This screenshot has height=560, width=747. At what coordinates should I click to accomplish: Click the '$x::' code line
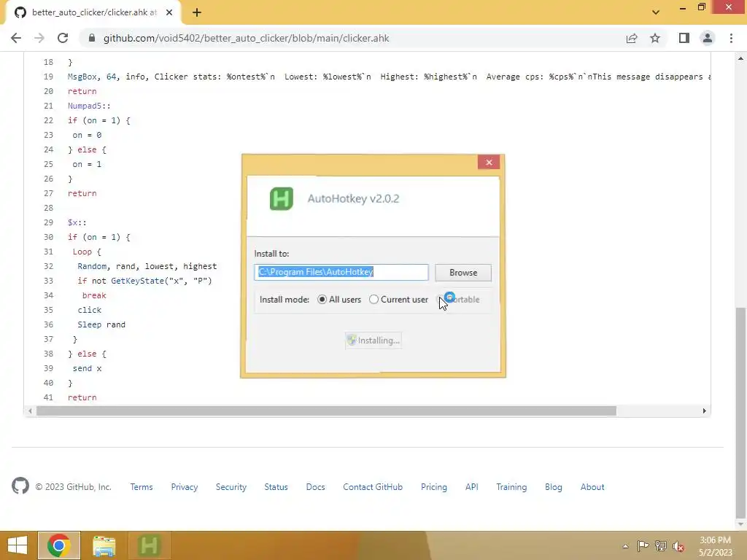77,222
